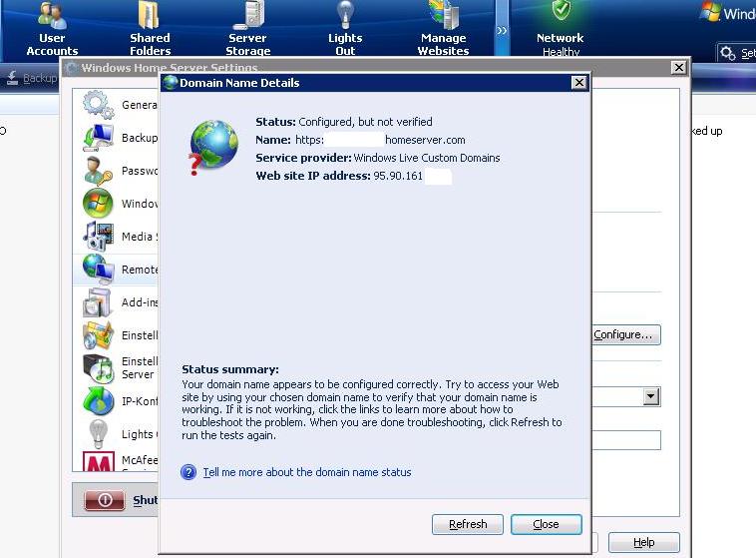Screen dimensions: 756x558
Task: Select the Backup settings icon
Action: 98,138
